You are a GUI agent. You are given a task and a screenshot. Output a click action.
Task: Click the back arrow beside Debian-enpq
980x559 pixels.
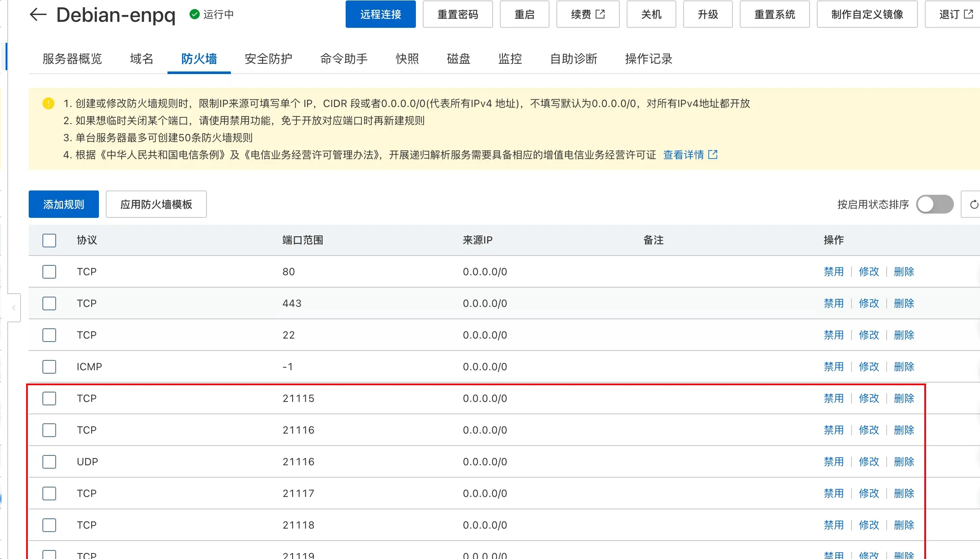[38, 15]
